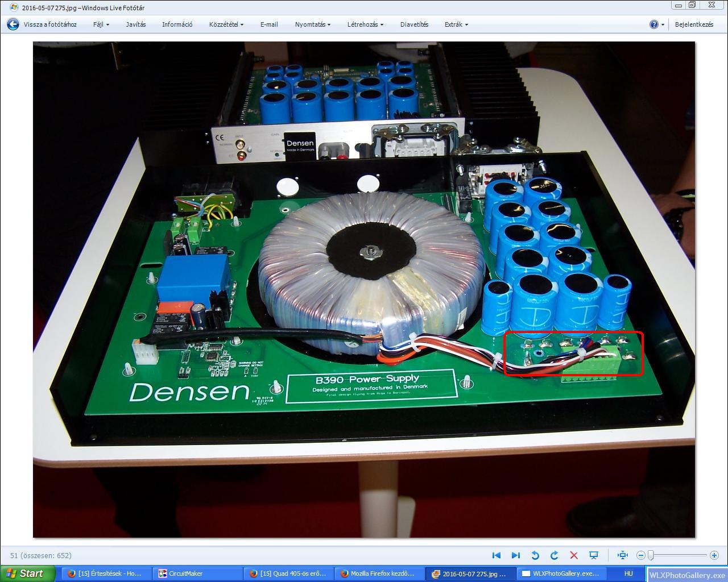Rotate the photo clockwise

[x=555, y=555]
